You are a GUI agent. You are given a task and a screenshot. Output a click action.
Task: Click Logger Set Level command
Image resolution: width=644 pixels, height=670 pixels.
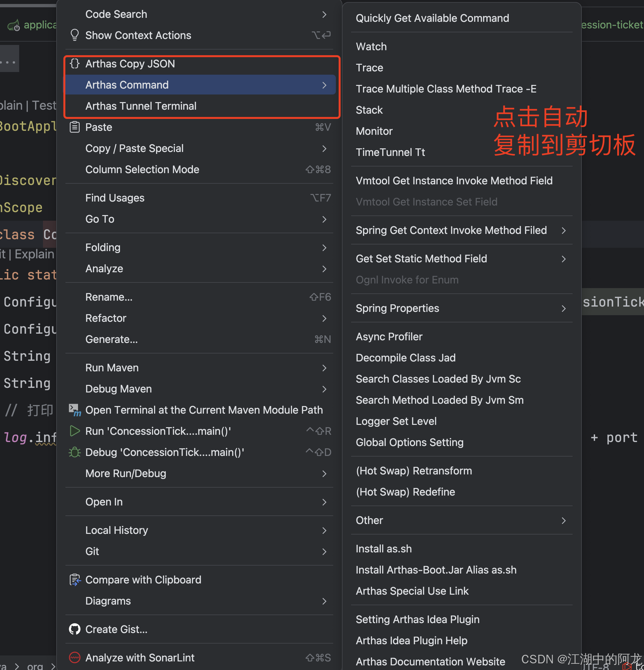pyautogui.click(x=396, y=421)
